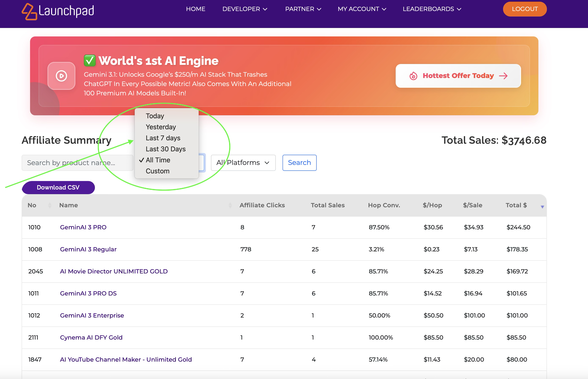
Task: Click the Affiliate Clicks column header
Action: (x=262, y=205)
